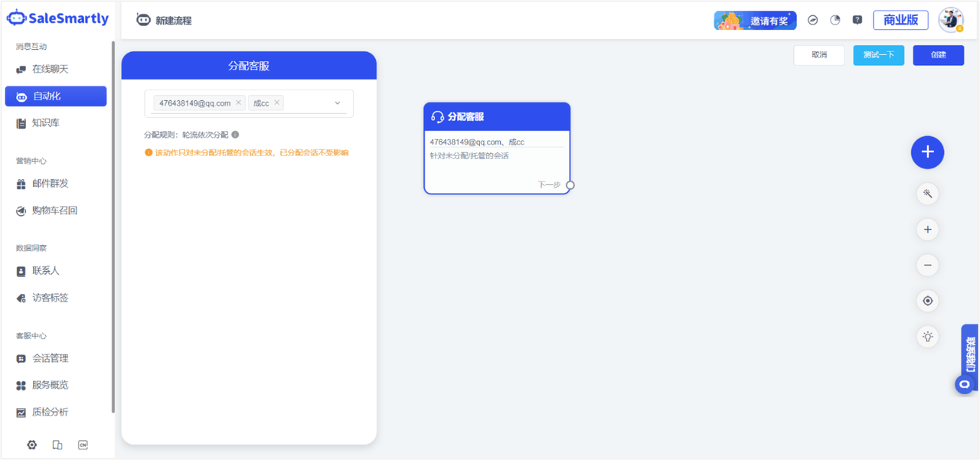Select 联系人 in the sidebar
The width and height of the screenshot is (980, 460).
coord(45,271)
